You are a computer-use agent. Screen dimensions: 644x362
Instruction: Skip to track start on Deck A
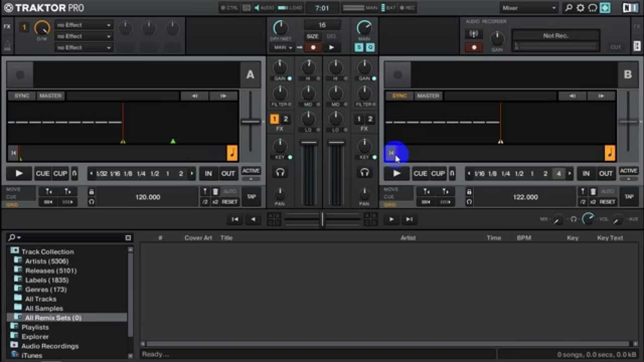pyautogui.click(x=14, y=153)
